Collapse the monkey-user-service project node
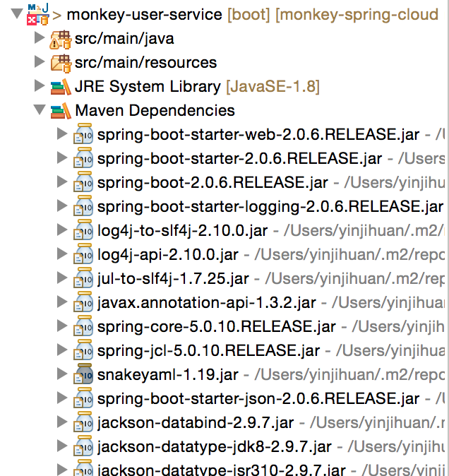The image size is (449, 476). tap(17, 13)
